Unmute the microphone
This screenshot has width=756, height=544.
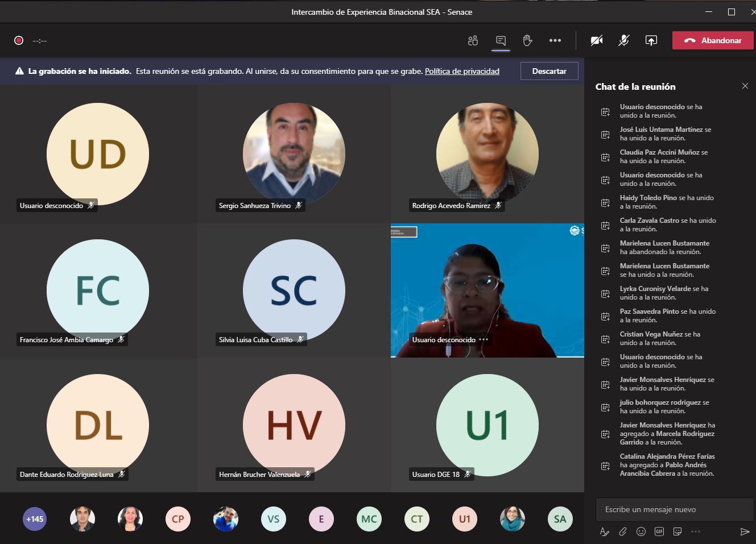click(624, 40)
